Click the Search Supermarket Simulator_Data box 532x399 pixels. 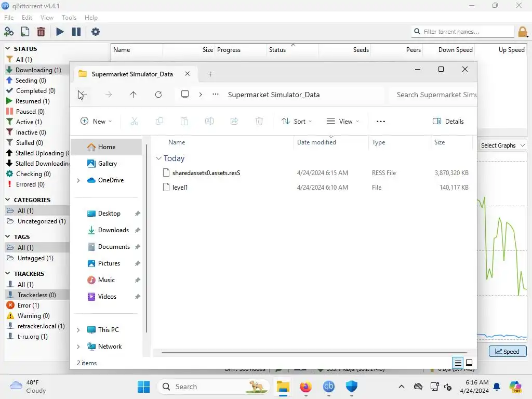tap(433, 95)
